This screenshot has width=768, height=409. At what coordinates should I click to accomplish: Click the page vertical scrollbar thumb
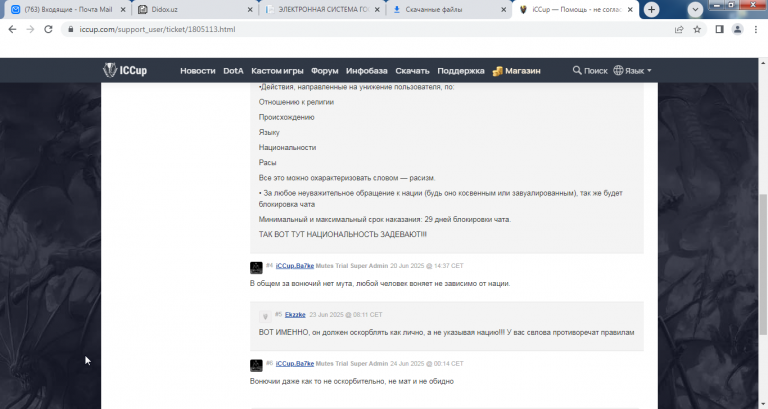click(x=763, y=265)
